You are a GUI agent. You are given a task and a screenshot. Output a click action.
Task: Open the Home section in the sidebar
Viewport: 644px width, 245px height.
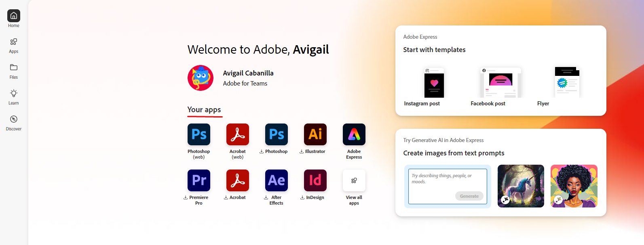tap(14, 19)
